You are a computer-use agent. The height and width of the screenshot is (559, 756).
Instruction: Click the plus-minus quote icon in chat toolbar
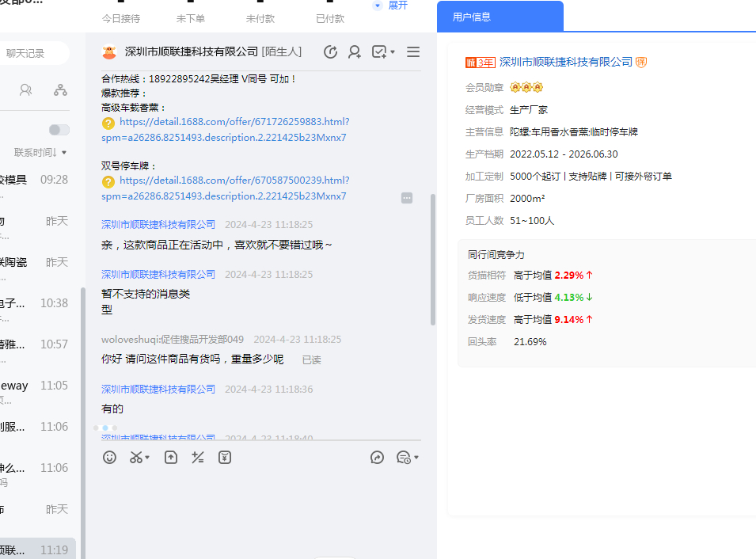click(198, 458)
